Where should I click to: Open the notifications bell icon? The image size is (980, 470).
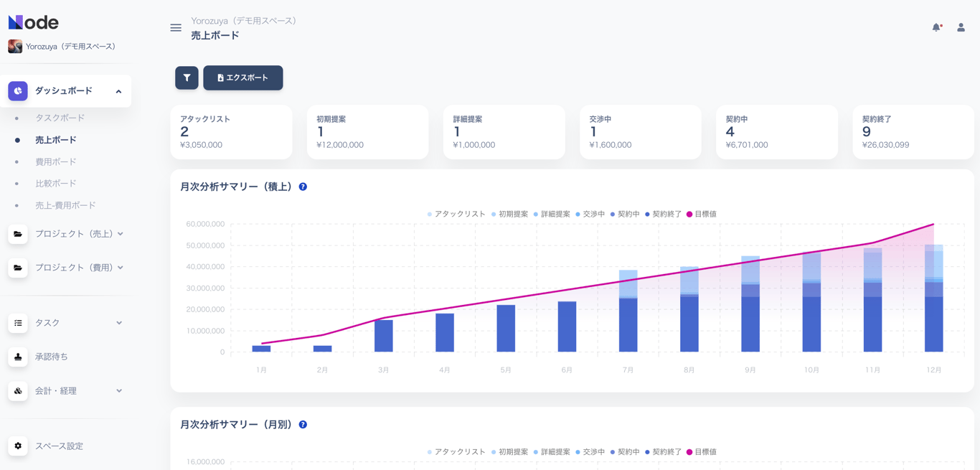coord(936,27)
